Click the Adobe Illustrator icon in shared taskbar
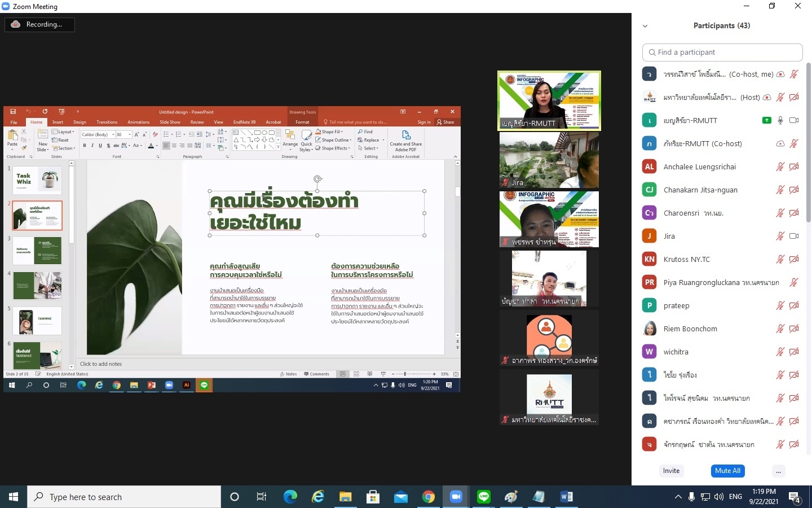This screenshot has height=508, width=812. coord(186,385)
